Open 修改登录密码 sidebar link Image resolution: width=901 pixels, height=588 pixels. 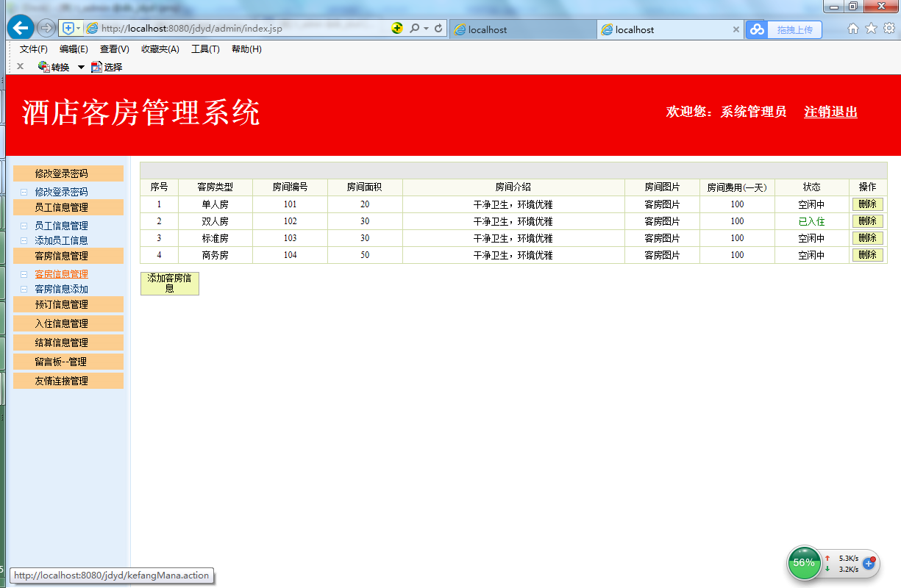61,192
